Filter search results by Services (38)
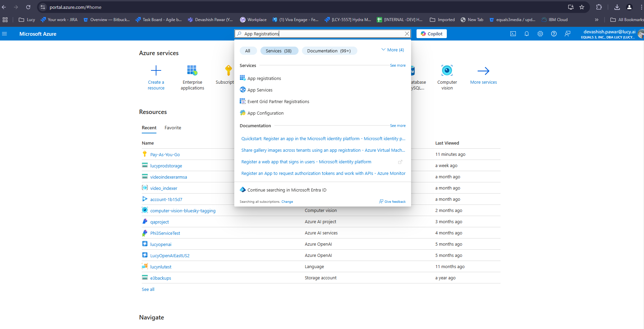 click(x=279, y=51)
